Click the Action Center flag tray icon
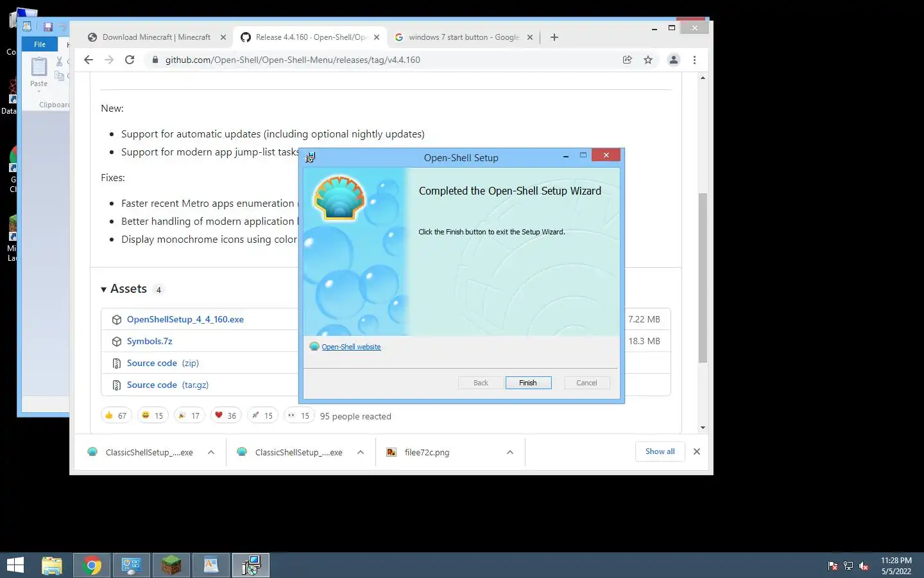This screenshot has width=924, height=578. click(833, 566)
